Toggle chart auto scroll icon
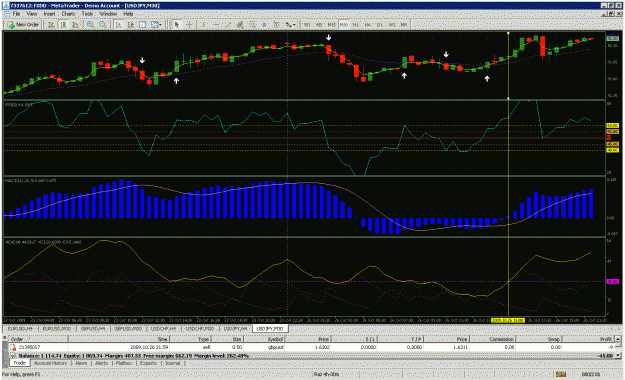The image size is (625, 380). (x=119, y=25)
